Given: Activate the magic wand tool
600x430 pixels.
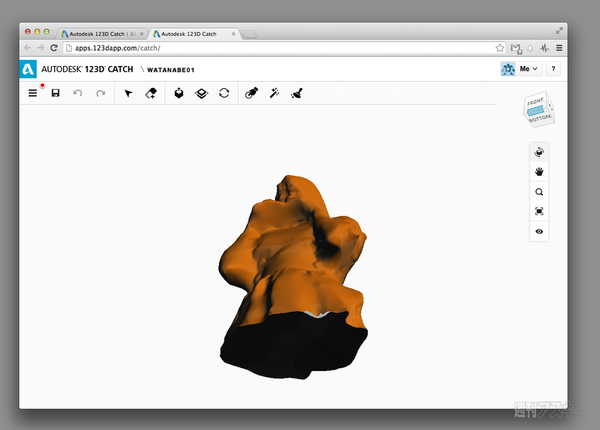Looking at the screenshot, I should (274, 93).
